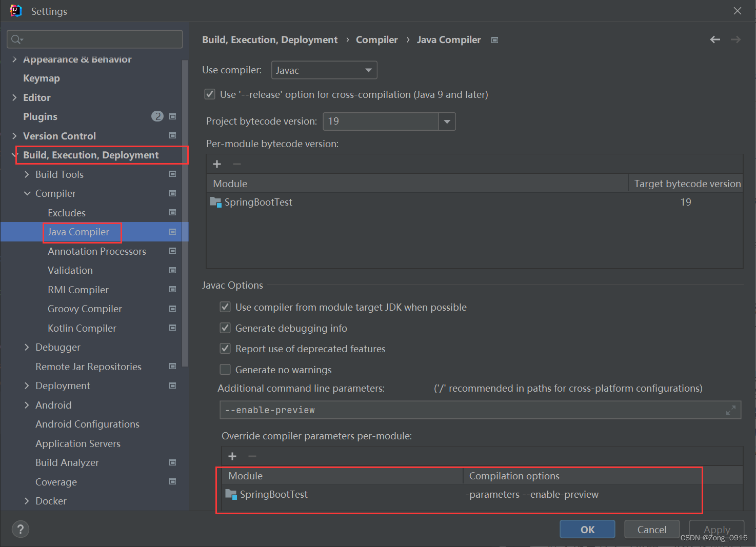
Task: Click the Target bytecode version column header
Action: (x=686, y=184)
